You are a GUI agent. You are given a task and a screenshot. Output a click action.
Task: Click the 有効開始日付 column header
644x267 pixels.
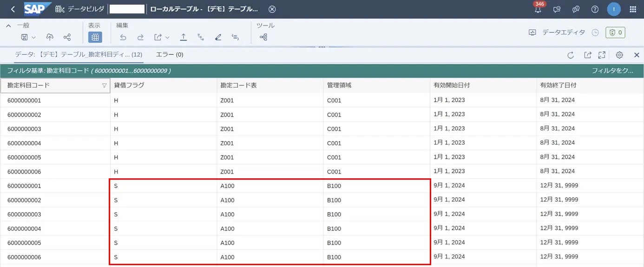tap(483, 85)
